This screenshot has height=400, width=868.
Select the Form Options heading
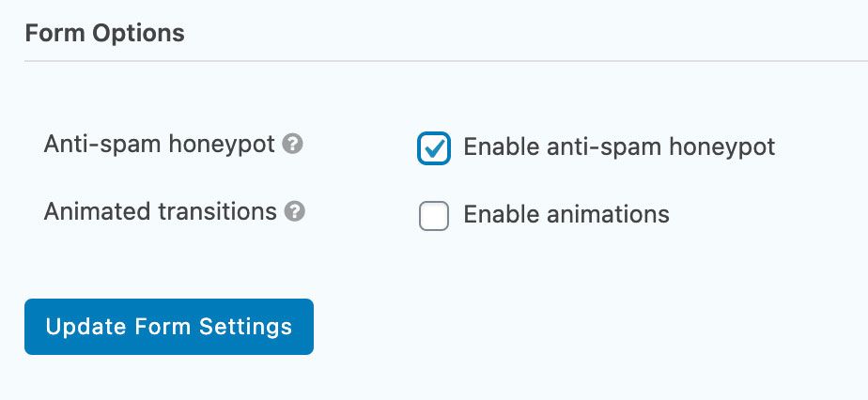(x=104, y=33)
